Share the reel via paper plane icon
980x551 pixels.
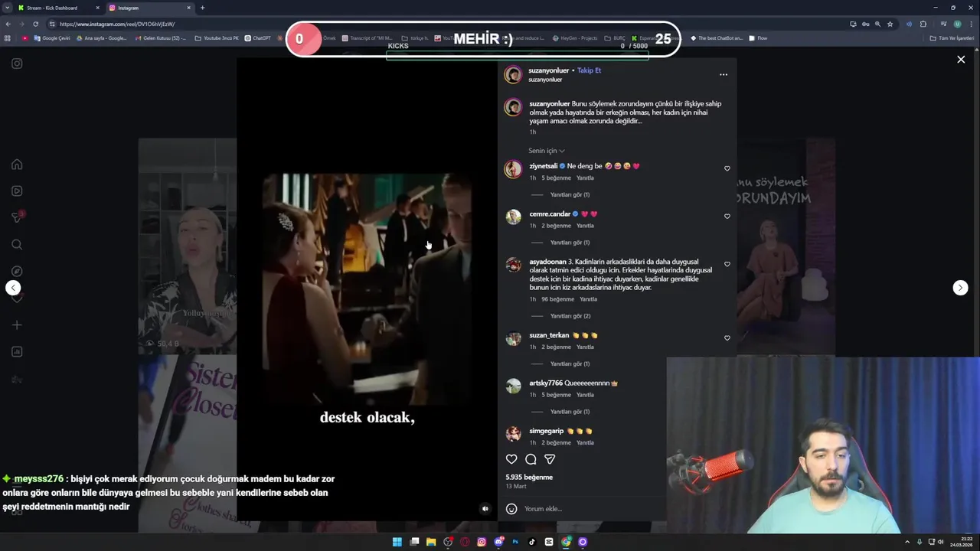click(550, 459)
